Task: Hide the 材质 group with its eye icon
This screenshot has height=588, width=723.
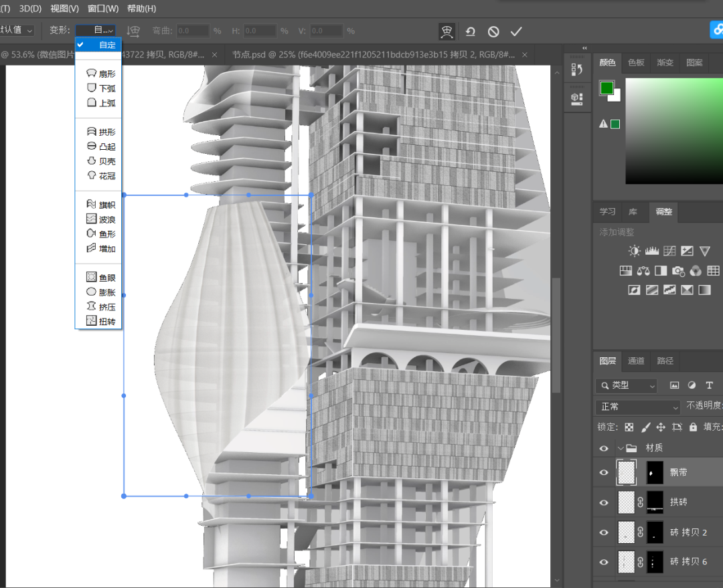Action: pos(604,448)
